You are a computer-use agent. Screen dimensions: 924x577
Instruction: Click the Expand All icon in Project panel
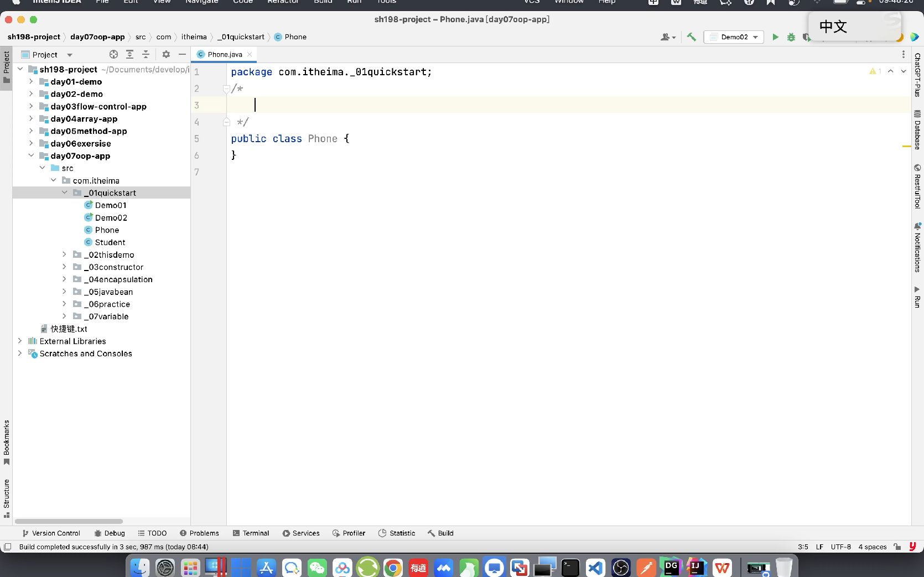click(129, 54)
